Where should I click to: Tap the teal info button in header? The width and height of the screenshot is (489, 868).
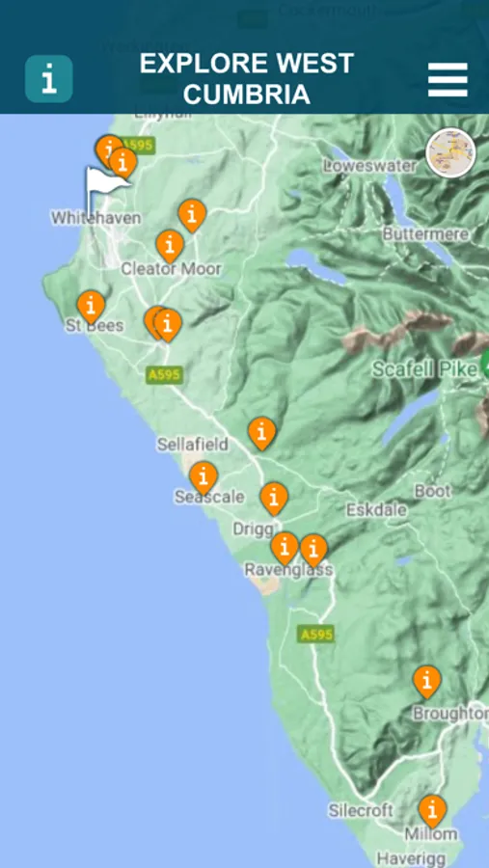pyautogui.click(x=49, y=79)
